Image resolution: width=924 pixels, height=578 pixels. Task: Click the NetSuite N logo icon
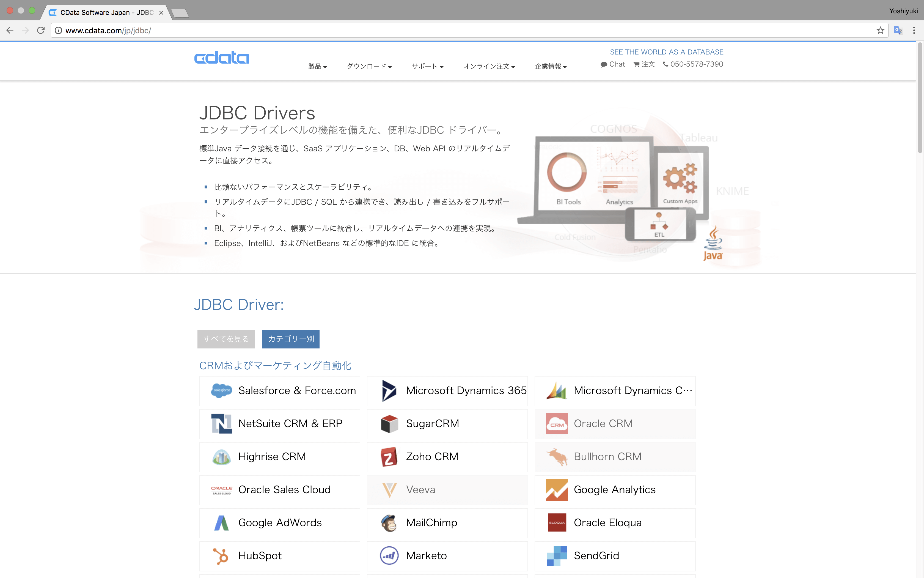(x=221, y=424)
